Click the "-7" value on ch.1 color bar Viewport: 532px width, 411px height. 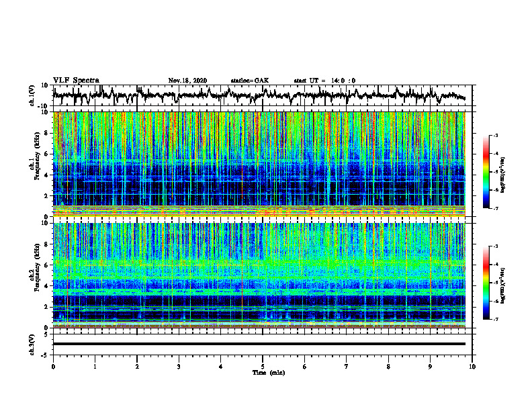pos(496,208)
